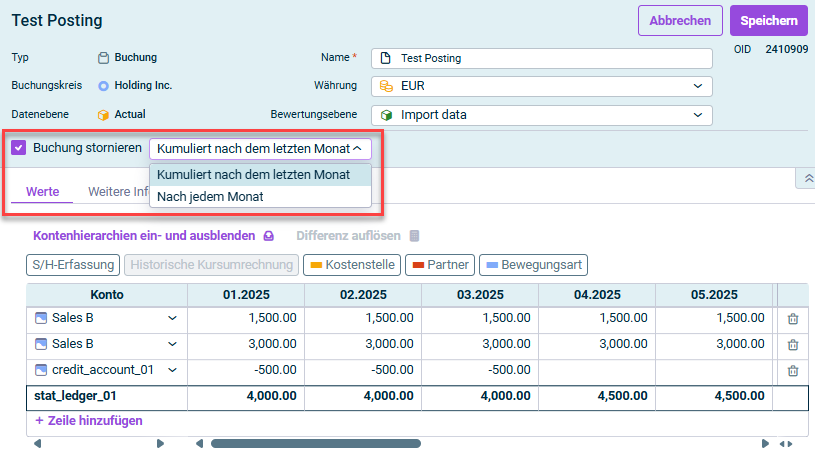This screenshot has height=453, width=815.
Task: Delete the credit_account_01 row via trash icon
Action: point(792,370)
